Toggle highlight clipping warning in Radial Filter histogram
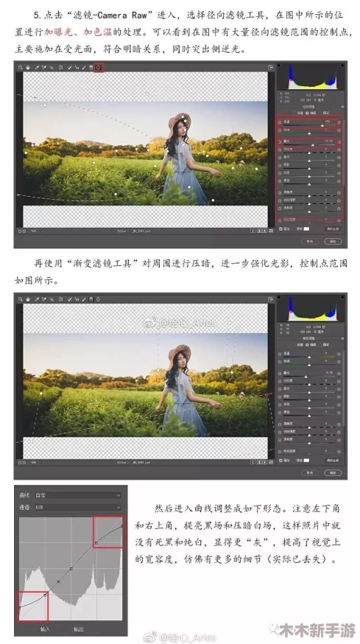 coord(342,66)
